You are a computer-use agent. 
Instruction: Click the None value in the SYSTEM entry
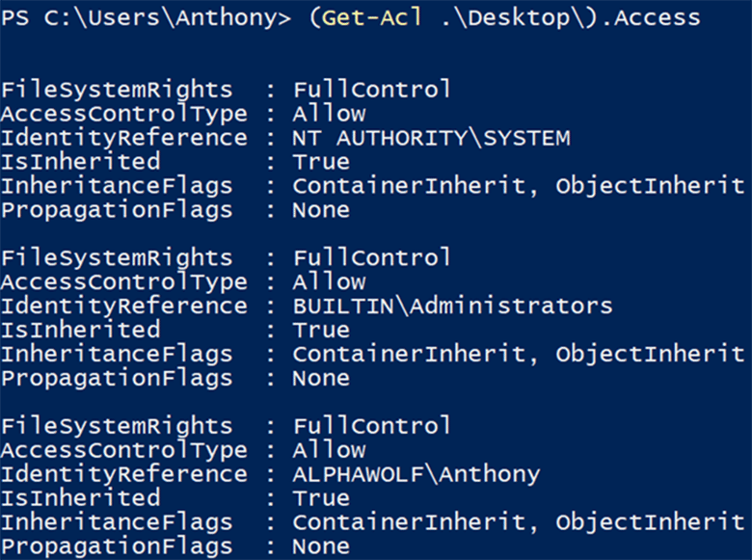[321, 210]
